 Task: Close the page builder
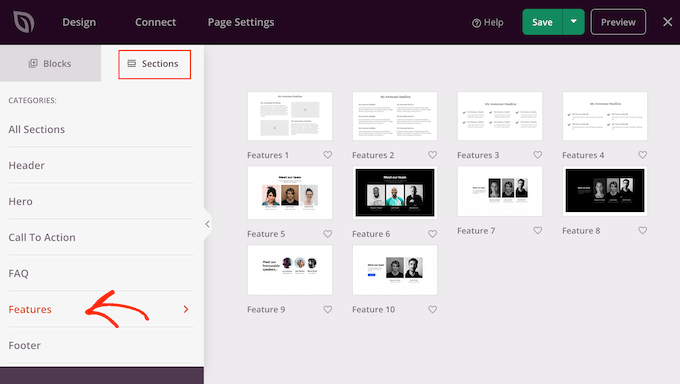point(667,22)
